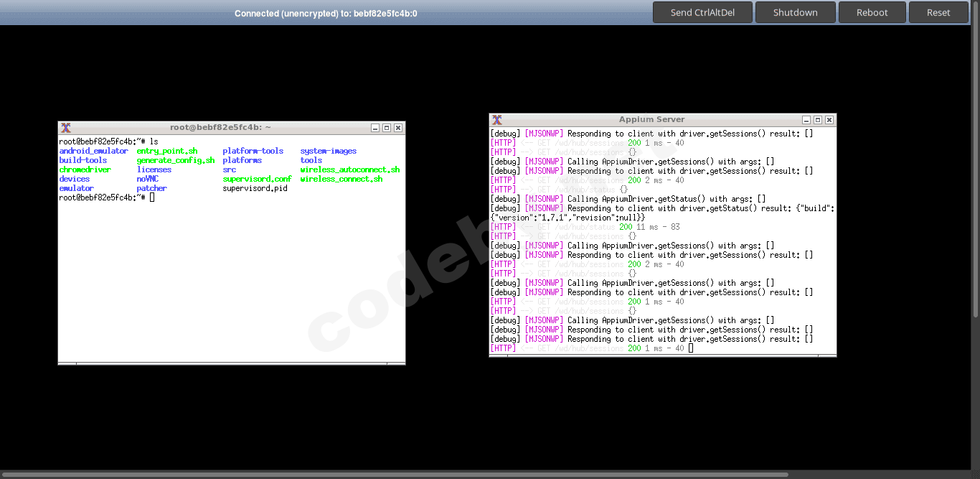The height and width of the screenshot is (479, 980).
Task: Click the android_emulator directory name
Action: [93, 151]
